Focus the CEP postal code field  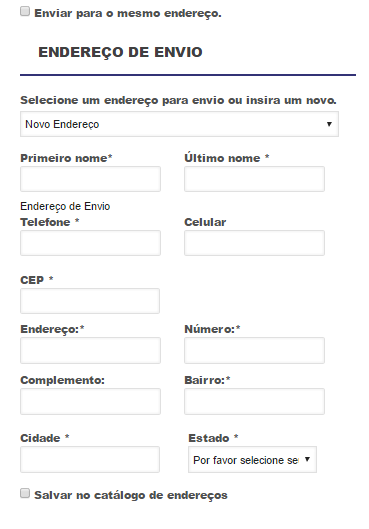pos(90,301)
